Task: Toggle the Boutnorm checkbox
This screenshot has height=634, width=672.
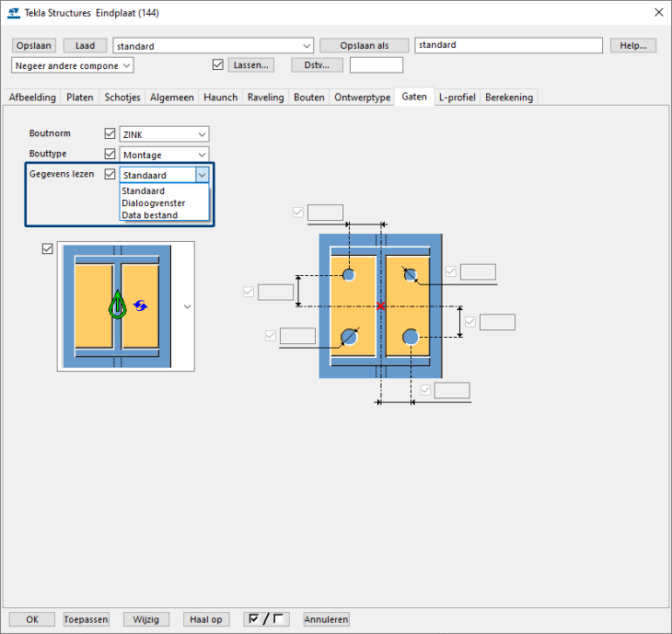Action: 110,134
